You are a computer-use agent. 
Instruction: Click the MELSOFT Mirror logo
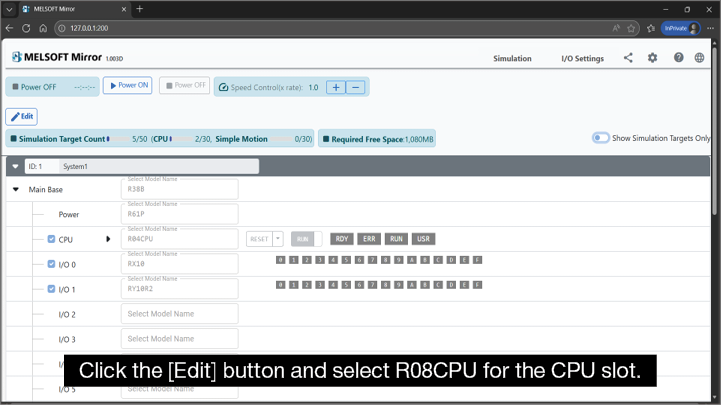pos(57,57)
